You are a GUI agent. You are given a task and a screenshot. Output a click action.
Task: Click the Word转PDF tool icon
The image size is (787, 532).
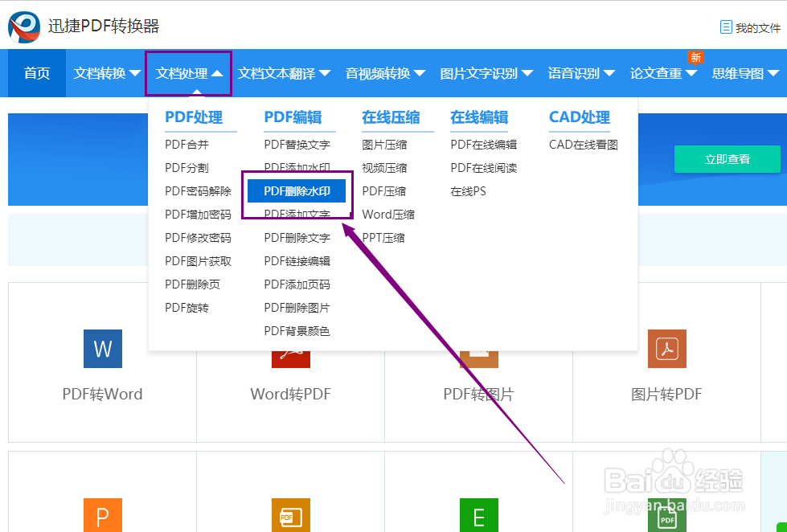click(290, 349)
